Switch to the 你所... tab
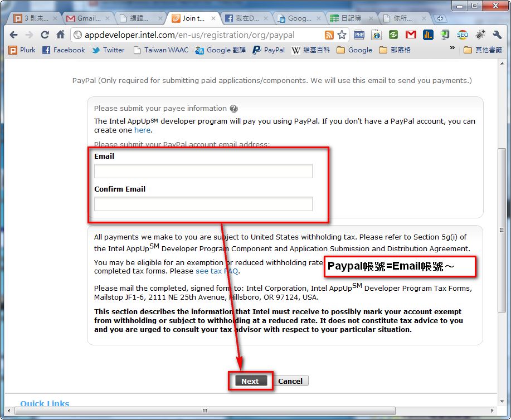 pyautogui.click(x=402, y=18)
